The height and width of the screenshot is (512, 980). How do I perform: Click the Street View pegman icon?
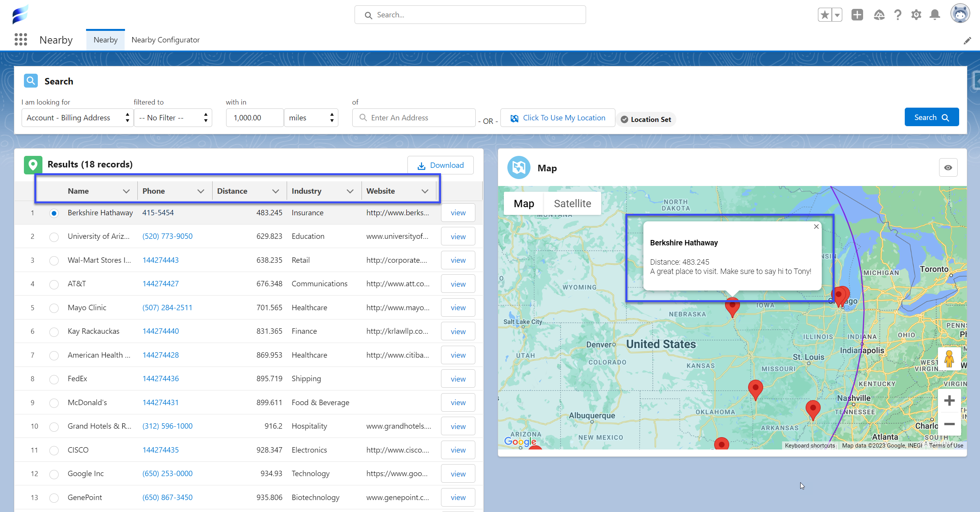[x=949, y=359]
